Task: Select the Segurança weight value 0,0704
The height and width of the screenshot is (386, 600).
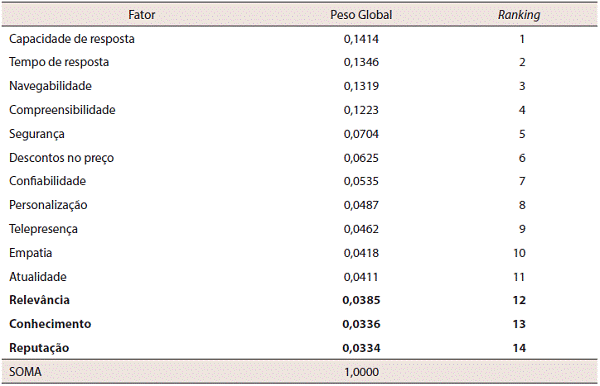Action: [361, 134]
